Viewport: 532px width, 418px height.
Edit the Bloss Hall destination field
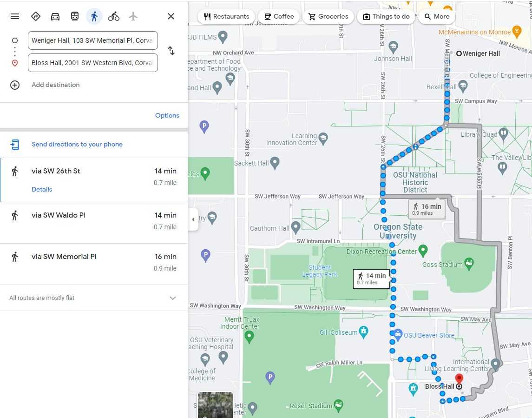click(x=92, y=63)
